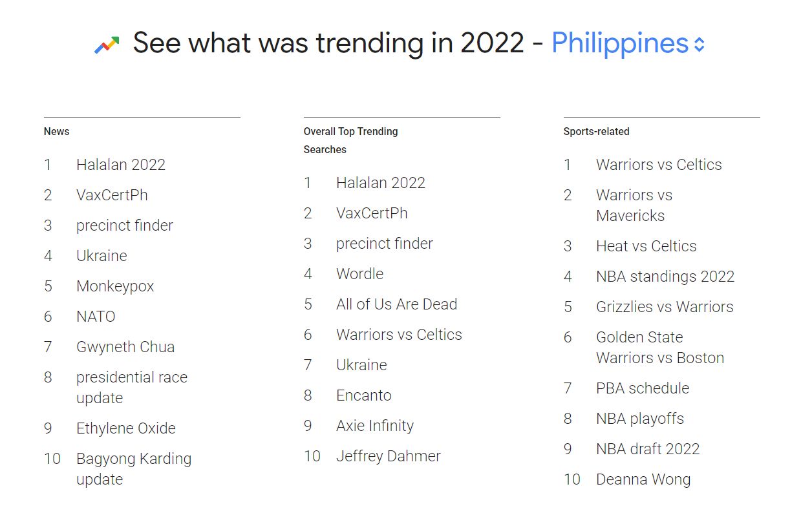Select NBA standings 2022 entry
This screenshot has width=812, height=513.
(665, 277)
